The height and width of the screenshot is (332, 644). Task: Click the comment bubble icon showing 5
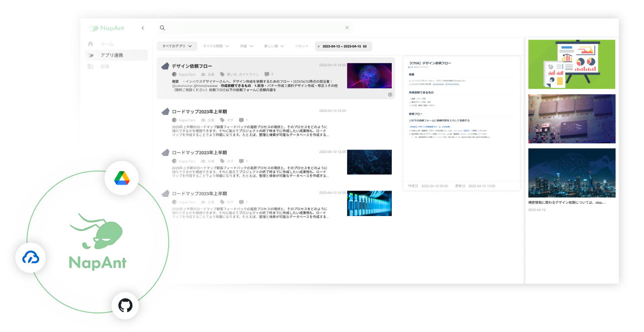pos(267,74)
